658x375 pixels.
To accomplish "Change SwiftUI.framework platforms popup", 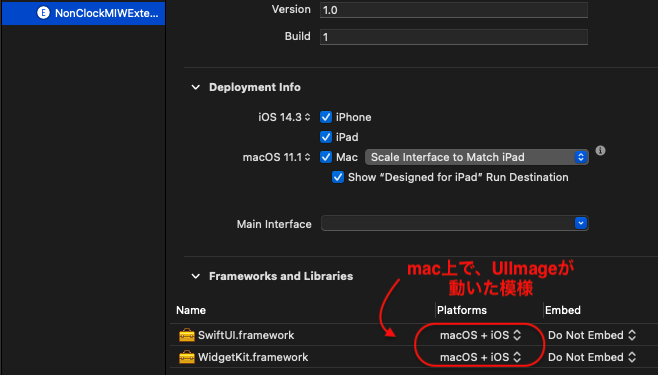I will click(480, 335).
